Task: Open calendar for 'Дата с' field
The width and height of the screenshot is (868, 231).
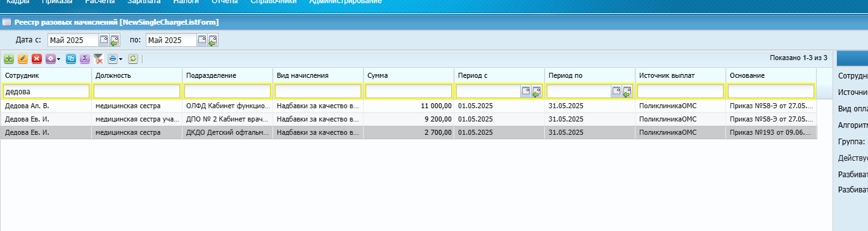Action: pyautogui.click(x=105, y=40)
